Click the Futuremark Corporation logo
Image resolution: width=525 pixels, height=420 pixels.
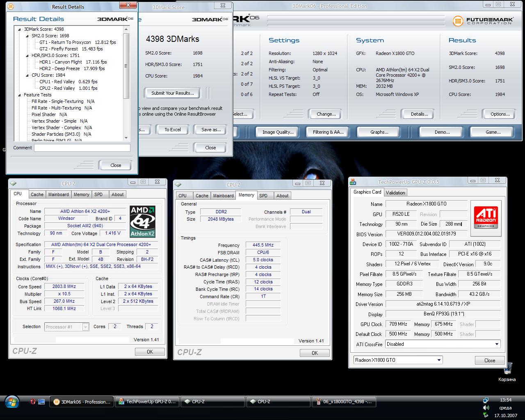click(483, 21)
